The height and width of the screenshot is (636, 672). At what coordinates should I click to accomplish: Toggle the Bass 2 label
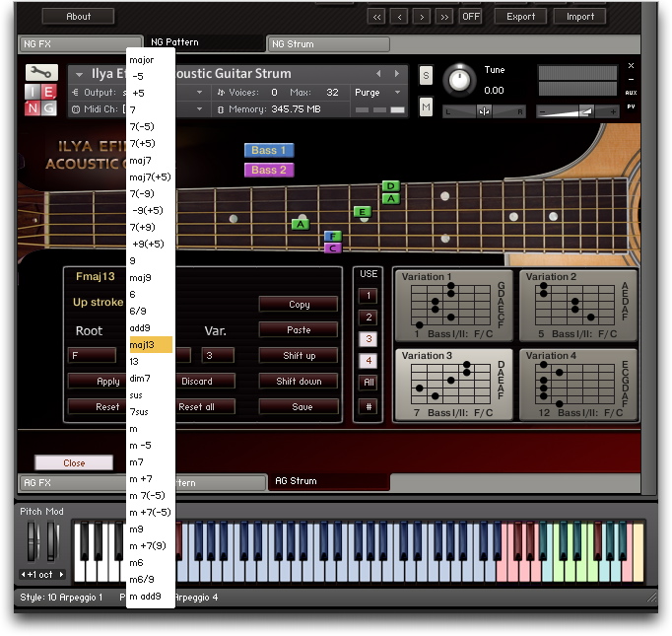coord(269,171)
